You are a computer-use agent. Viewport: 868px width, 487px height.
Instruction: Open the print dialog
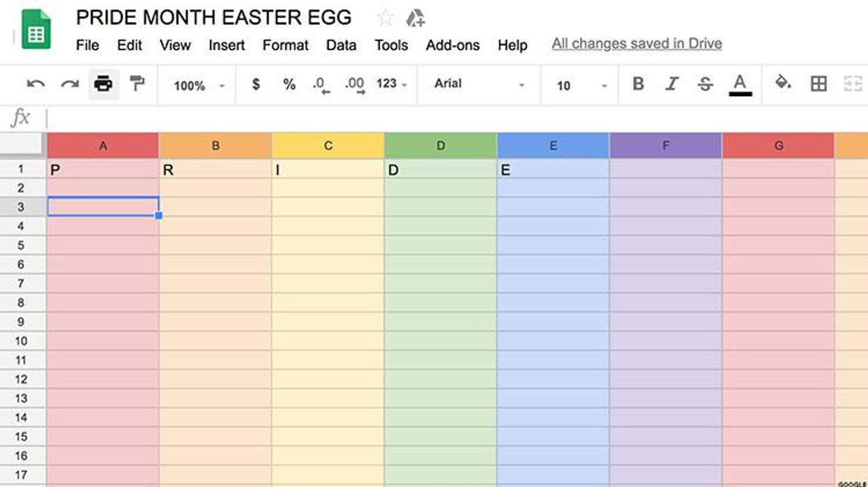click(x=103, y=84)
